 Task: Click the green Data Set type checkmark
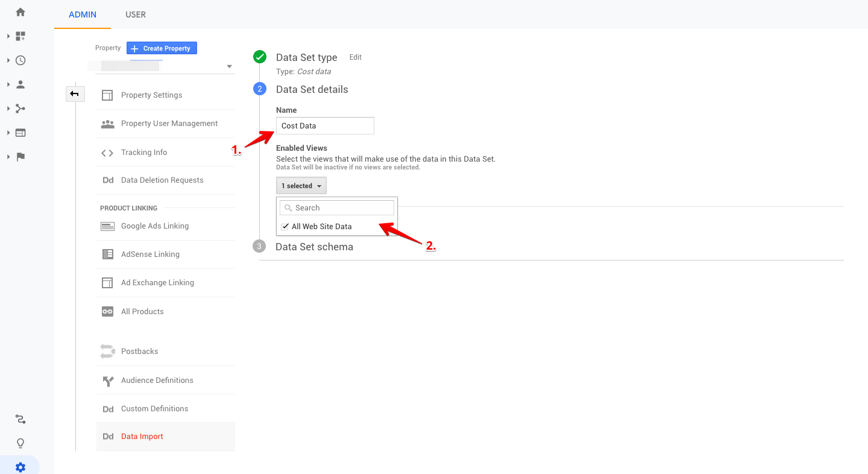[x=260, y=57]
